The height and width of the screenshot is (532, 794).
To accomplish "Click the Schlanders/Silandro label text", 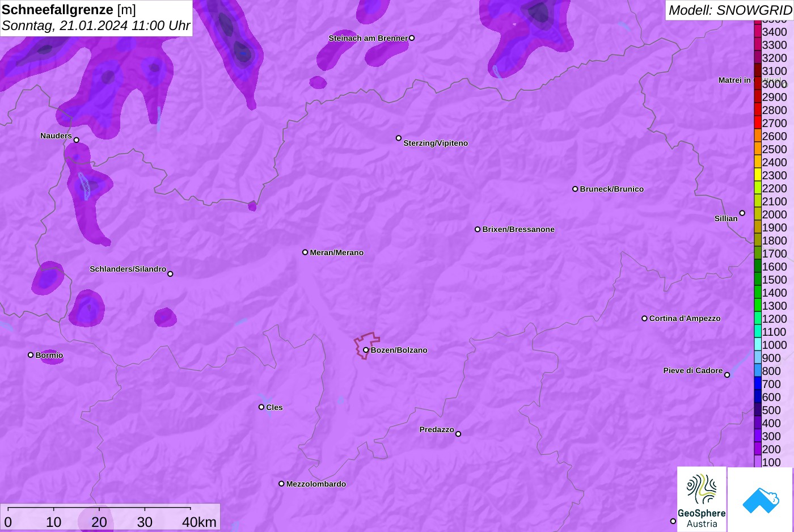I will (x=128, y=269).
